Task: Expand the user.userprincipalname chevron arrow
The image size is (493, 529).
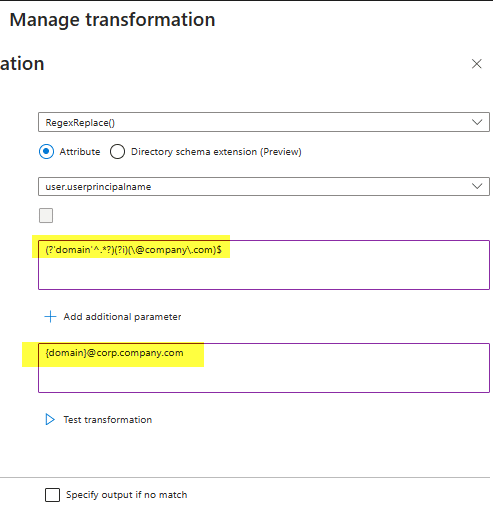Action: tap(477, 186)
